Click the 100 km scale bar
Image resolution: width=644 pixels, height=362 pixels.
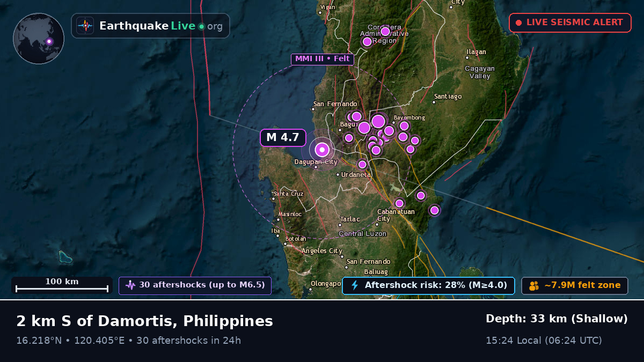62,285
